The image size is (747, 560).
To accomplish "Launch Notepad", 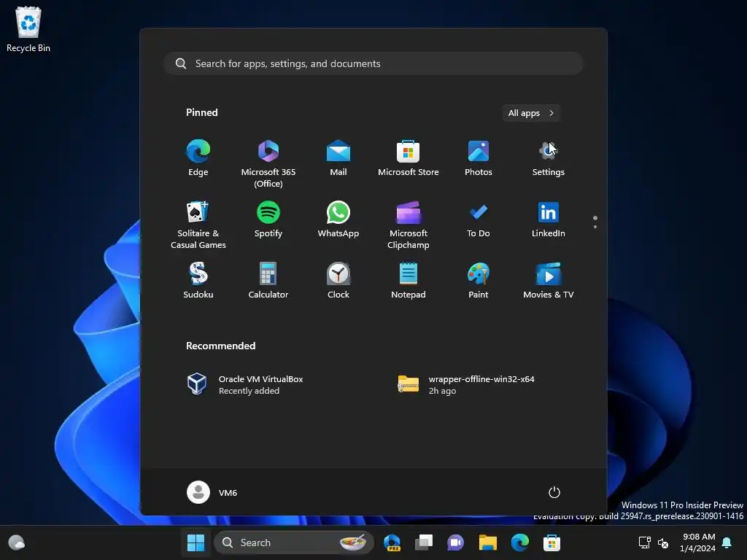I will pos(409,281).
